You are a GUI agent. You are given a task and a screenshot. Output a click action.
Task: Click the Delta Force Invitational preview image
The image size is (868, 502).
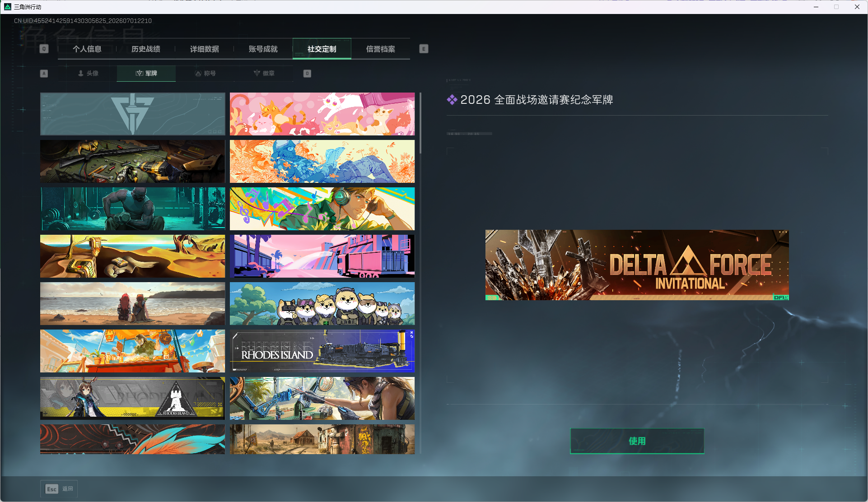pos(637,265)
